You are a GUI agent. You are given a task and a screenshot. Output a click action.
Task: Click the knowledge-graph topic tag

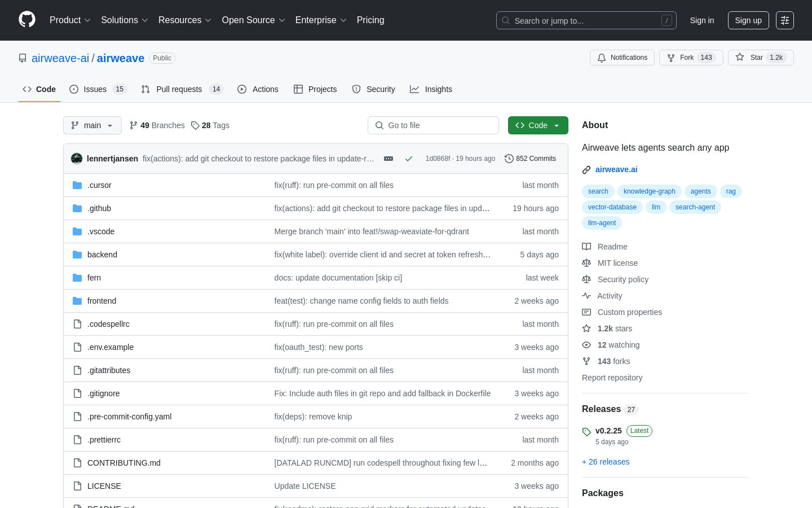(x=650, y=191)
